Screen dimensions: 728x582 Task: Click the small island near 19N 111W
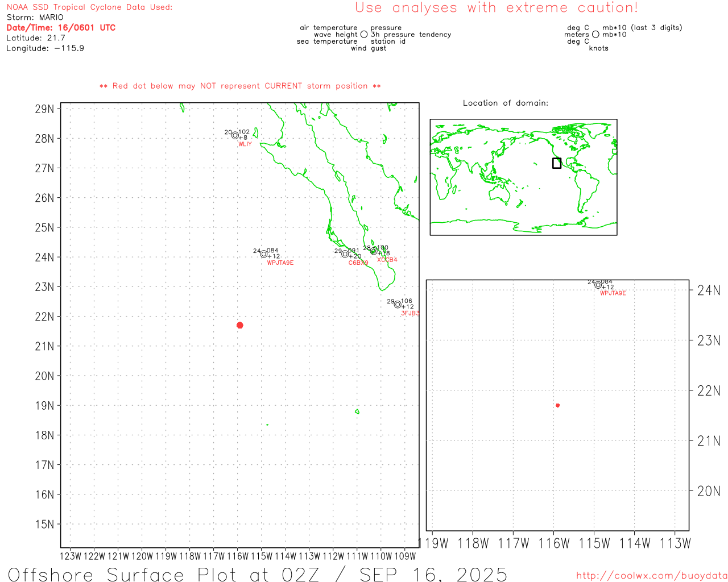tap(357, 411)
